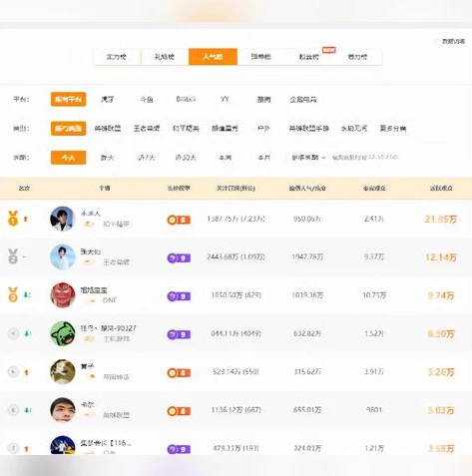The height and width of the screenshot is (476, 472).
Task: Select the highlighted 今天 time range
Action: (x=68, y=158)
